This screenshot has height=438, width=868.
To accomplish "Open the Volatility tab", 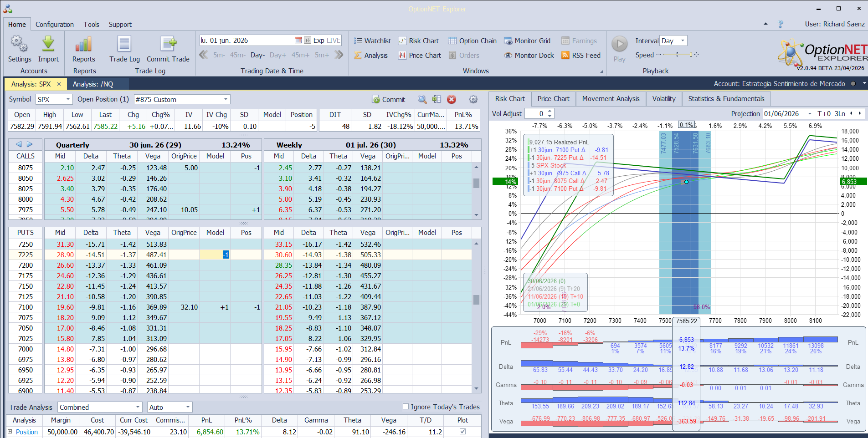I will pos(664,99).
